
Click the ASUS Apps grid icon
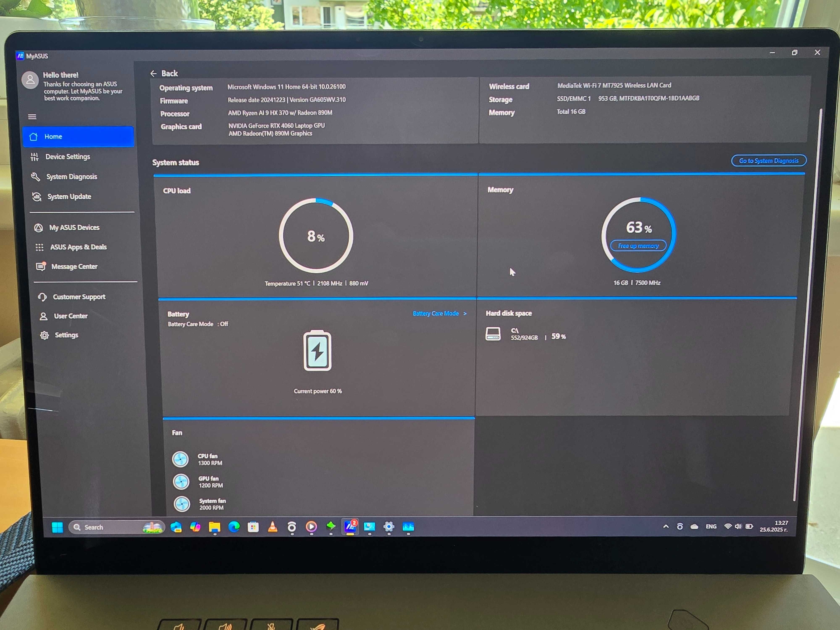pos(39,248)
